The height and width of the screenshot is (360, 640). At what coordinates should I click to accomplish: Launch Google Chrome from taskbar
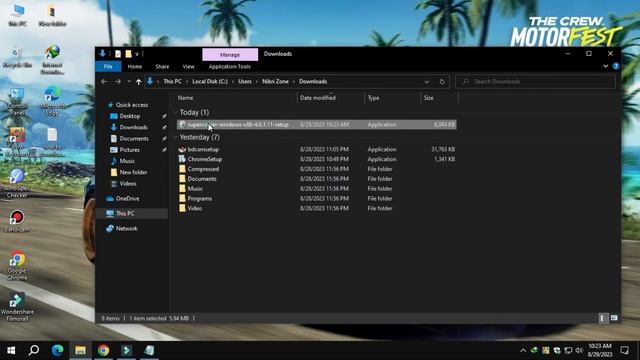[103, 350]
